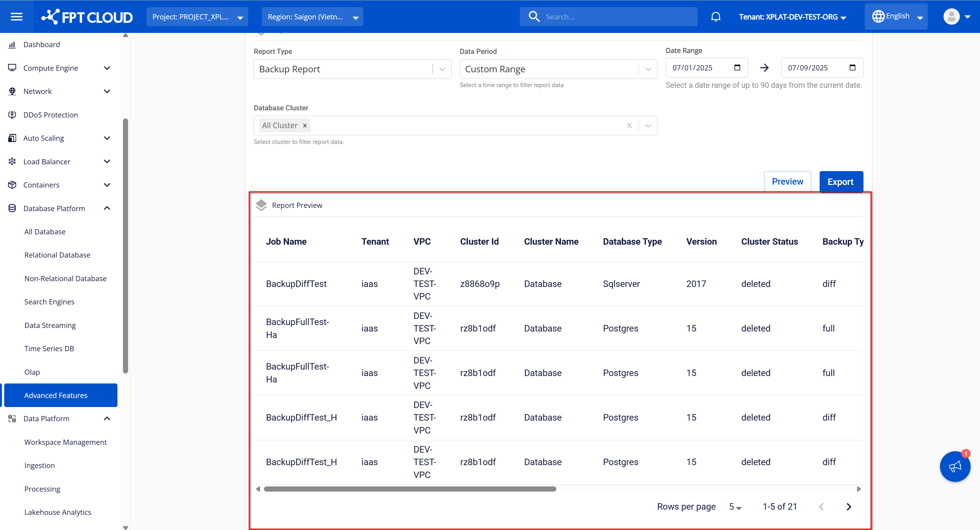Change rows per page value
Screen dimensions: 980x530
pos(735,507)
